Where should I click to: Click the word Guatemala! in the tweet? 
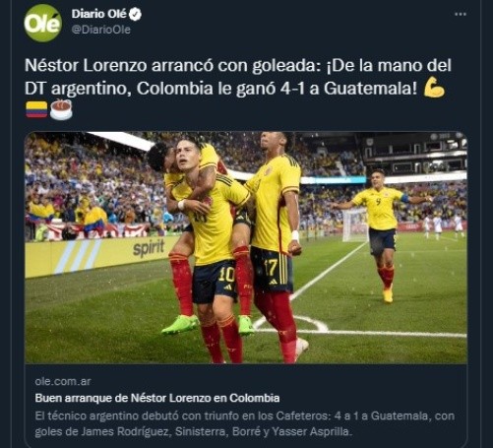(x=371, y=89)
